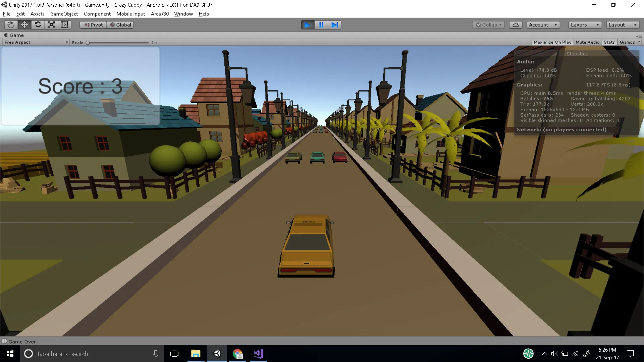The width and height of the screenshot is (644, 362).
Task: Open the Cloud services panel
Action: coord(516,25)
